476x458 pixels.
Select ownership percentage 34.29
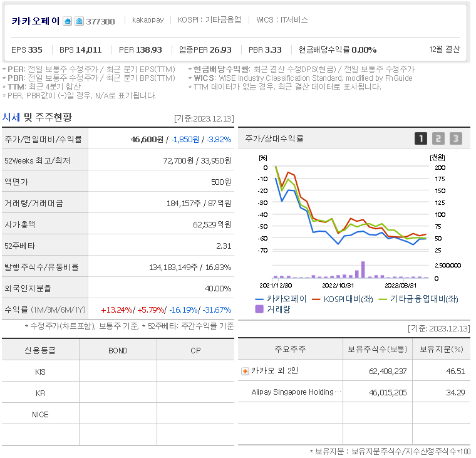(455, 392)
